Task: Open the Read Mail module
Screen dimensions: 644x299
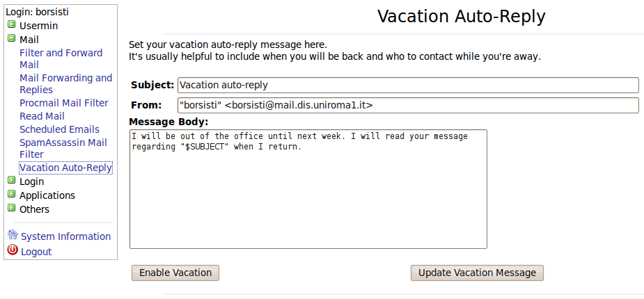Action: click(42, 116)
